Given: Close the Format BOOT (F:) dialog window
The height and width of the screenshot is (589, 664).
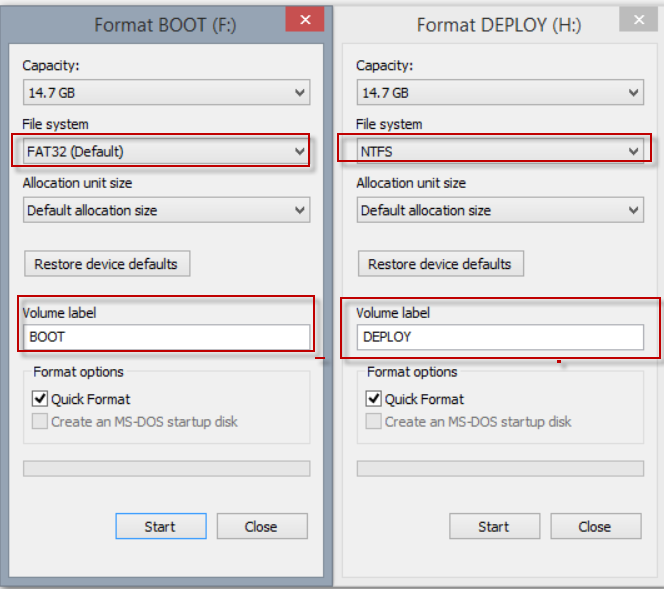Looking at the screenshot, I should click(305, 19).
